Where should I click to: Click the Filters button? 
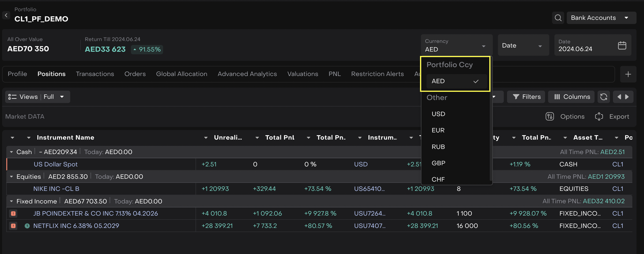tap(526, 97)
